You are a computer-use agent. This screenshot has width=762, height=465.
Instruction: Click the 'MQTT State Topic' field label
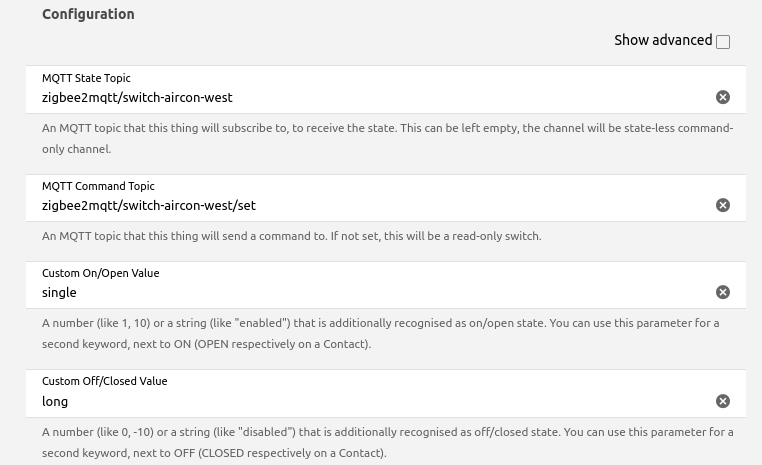coord(86,78)
